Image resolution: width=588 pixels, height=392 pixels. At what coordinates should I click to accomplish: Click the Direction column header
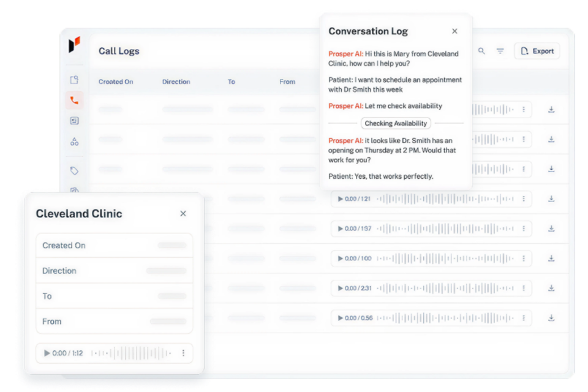(x=176, y=81)
